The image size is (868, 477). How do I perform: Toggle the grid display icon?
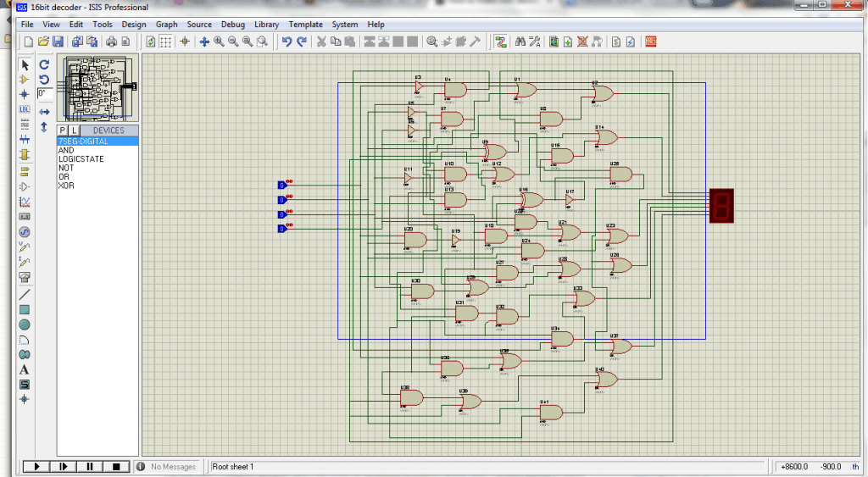point(166,42)
